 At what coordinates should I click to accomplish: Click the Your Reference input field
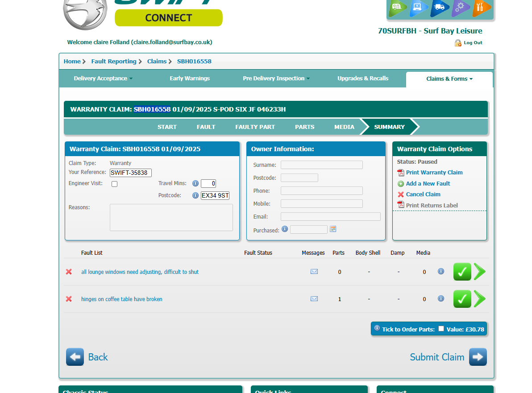(131, 173)
